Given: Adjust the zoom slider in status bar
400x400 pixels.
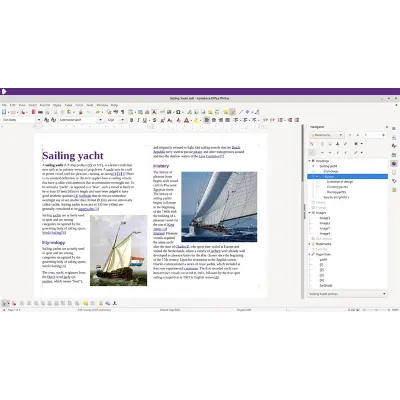Looking at the screenshot, I should [x=376, y=310].
